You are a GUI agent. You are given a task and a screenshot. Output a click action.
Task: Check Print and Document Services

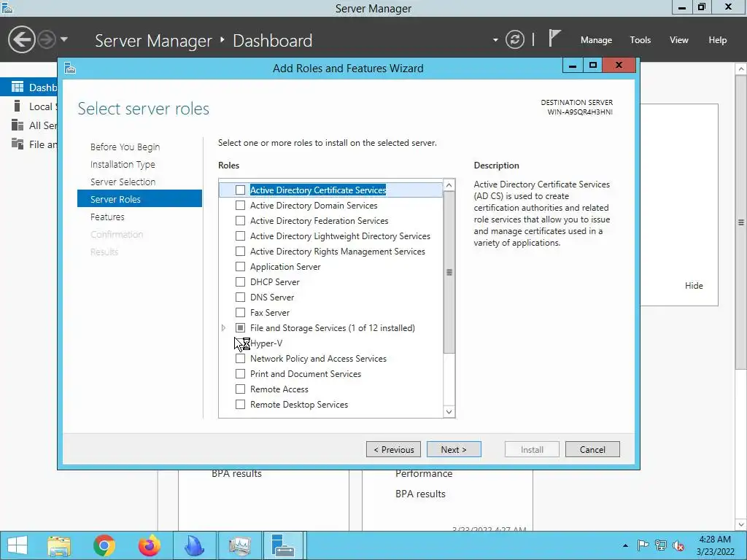click(x=241, y=373)
